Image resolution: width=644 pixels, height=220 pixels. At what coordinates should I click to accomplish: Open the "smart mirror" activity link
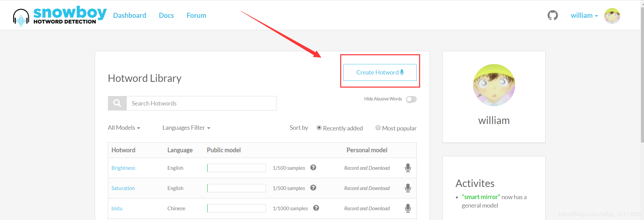tap(481, 197)
